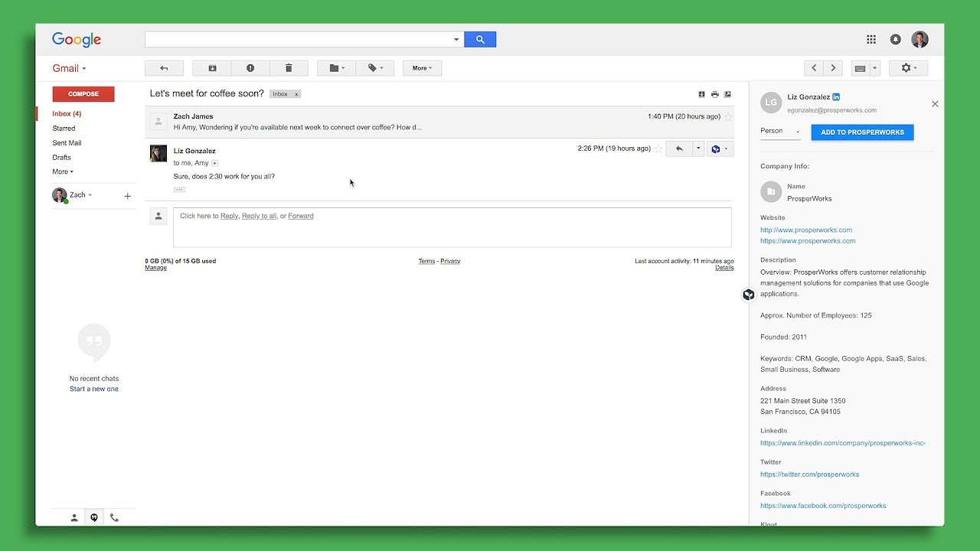
Task: Switch to Hangouts conversations tab
Action: coord(94,517)
